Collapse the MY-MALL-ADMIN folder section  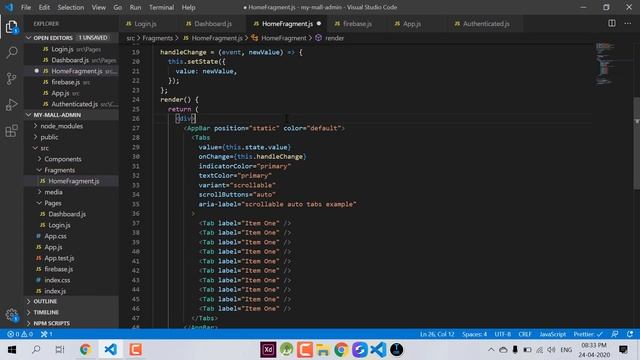point(29,115)
